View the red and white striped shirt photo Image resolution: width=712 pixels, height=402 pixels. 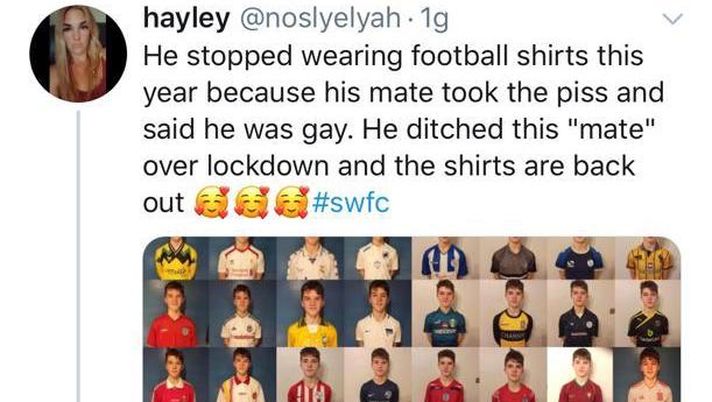[x=311, y=375]
